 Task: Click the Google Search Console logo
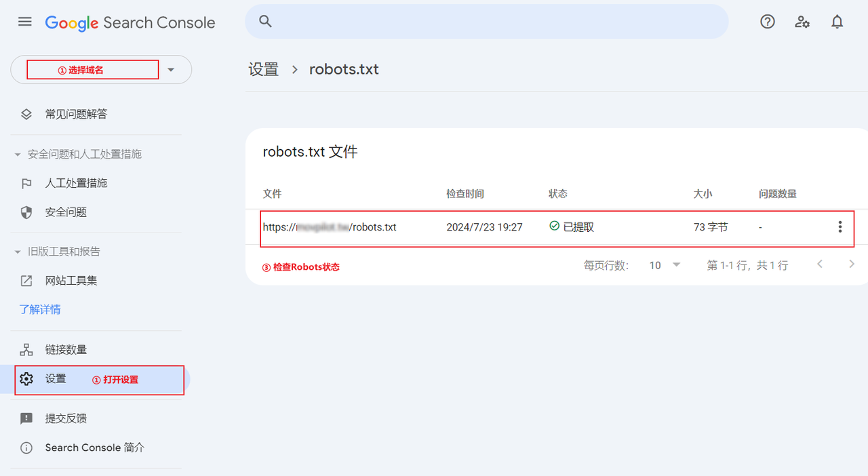[130, 23]
